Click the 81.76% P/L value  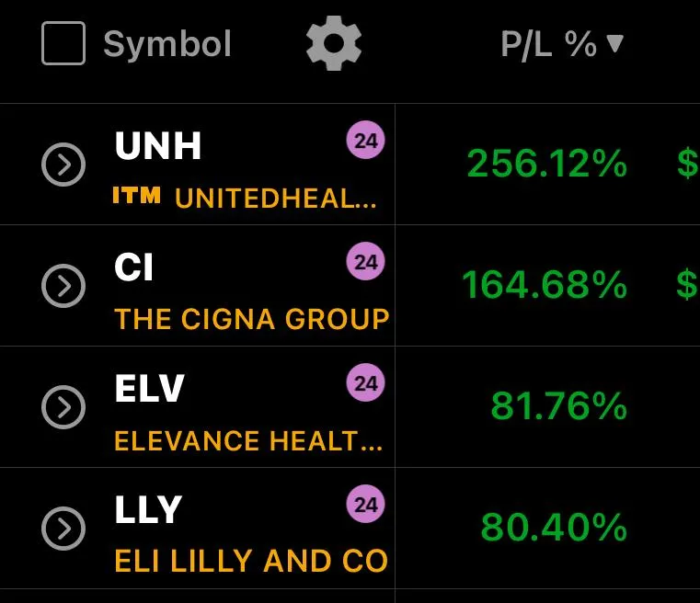(559, 406)
